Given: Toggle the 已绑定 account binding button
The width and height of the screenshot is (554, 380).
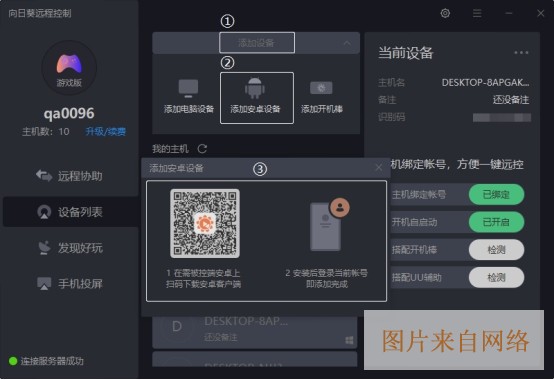Looking at the screenshot, I should tap(496, 194).
